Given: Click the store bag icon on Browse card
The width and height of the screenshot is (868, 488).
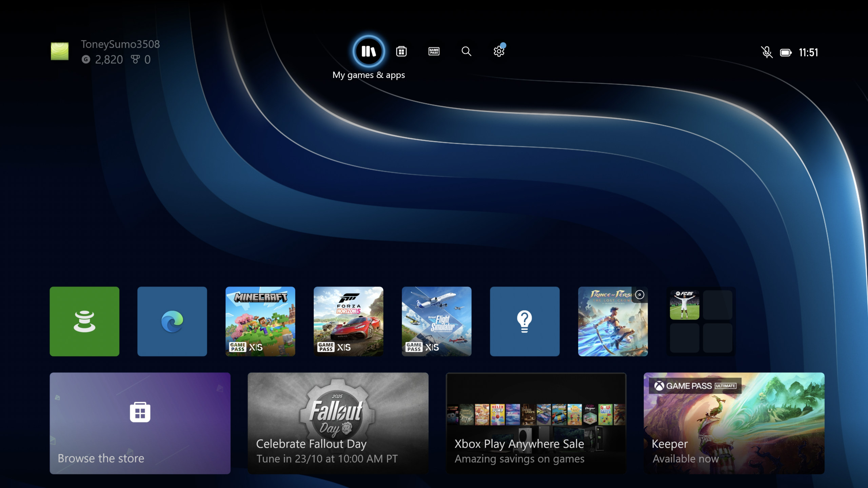Looking at the screenshot, I should 140,412.
